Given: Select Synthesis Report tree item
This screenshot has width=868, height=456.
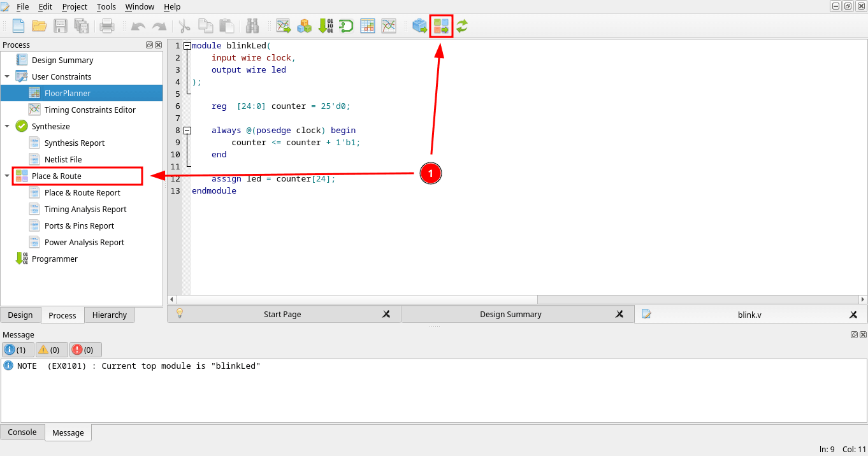Looking at the screenshot, I should click(x=75, y=143).
